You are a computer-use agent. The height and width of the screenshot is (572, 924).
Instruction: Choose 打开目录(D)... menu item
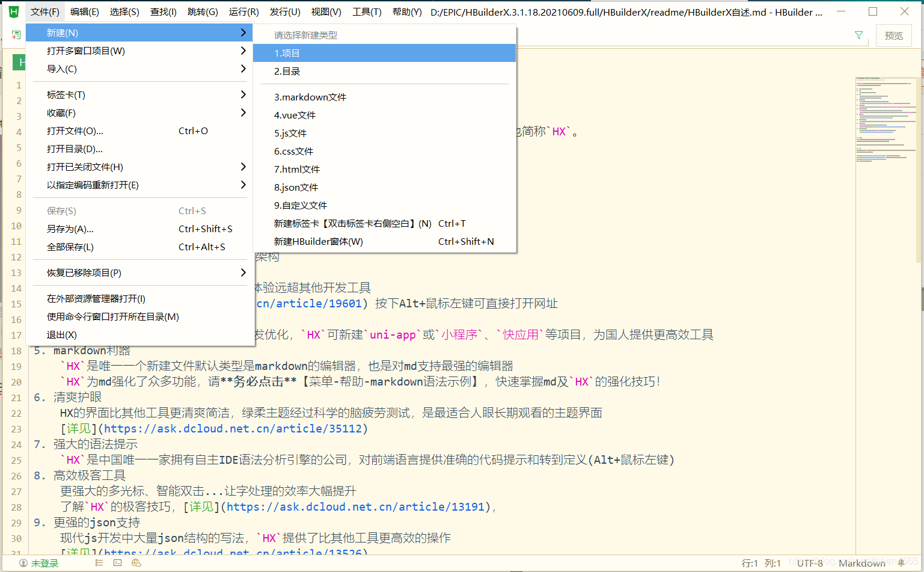pyautogui.click(x=139, y=149)
